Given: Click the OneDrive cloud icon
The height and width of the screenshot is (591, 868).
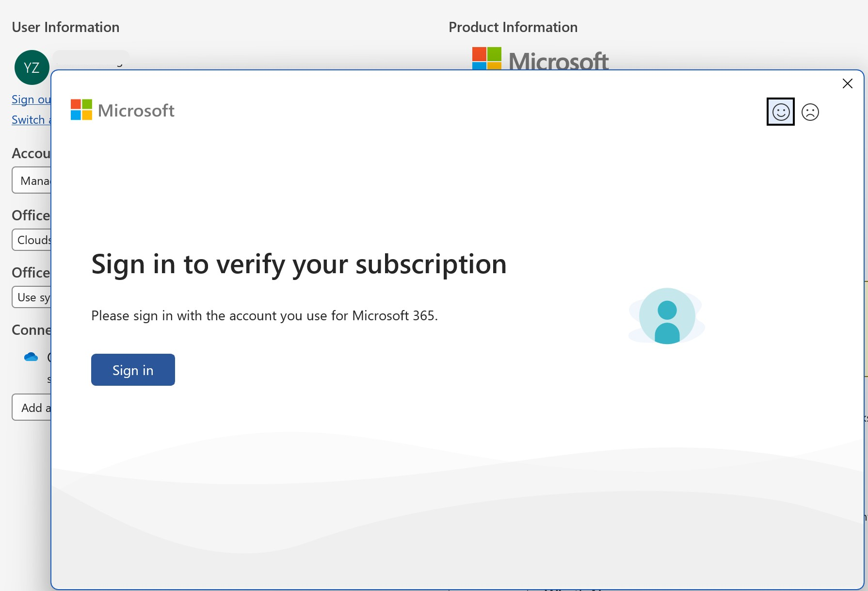Looking at the screenshot, I should coord(31,357).
